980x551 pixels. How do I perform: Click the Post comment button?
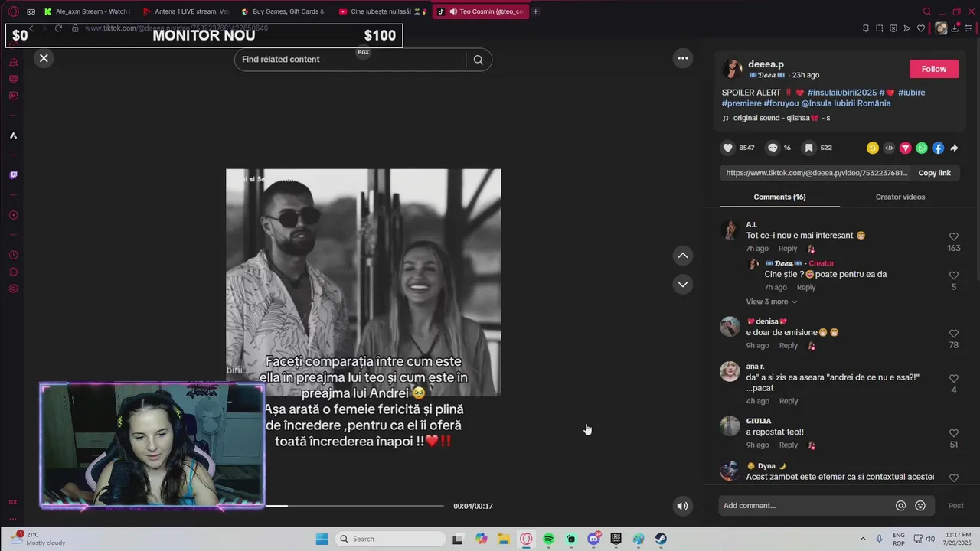tap(956, 506)
